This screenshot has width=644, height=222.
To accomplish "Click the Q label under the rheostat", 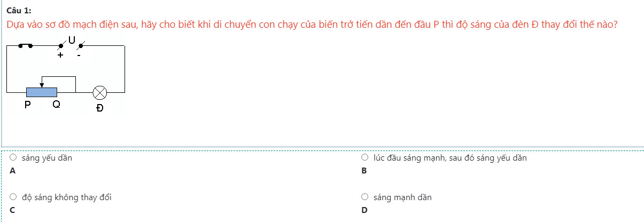I will tap(56, 105).
